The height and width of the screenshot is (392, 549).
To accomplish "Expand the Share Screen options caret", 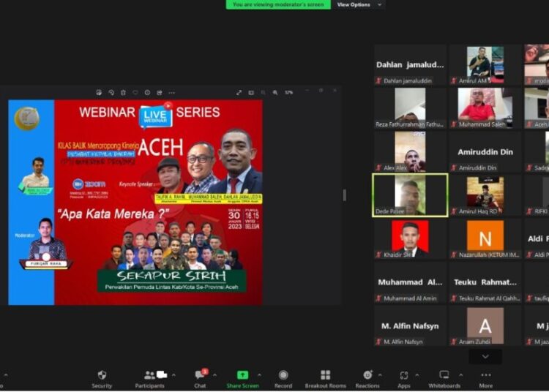I will point(259,375).
